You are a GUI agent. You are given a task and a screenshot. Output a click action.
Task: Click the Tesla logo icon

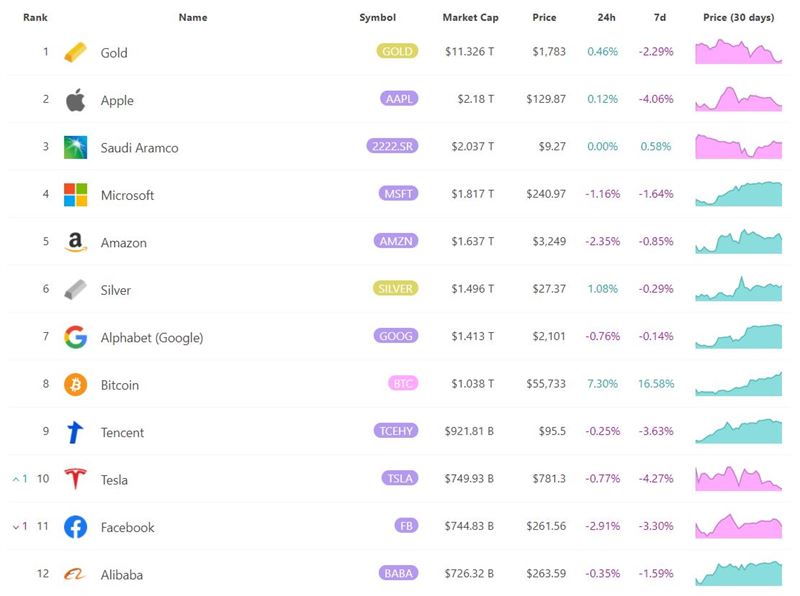pyautogui.click(x=76, y=479)
